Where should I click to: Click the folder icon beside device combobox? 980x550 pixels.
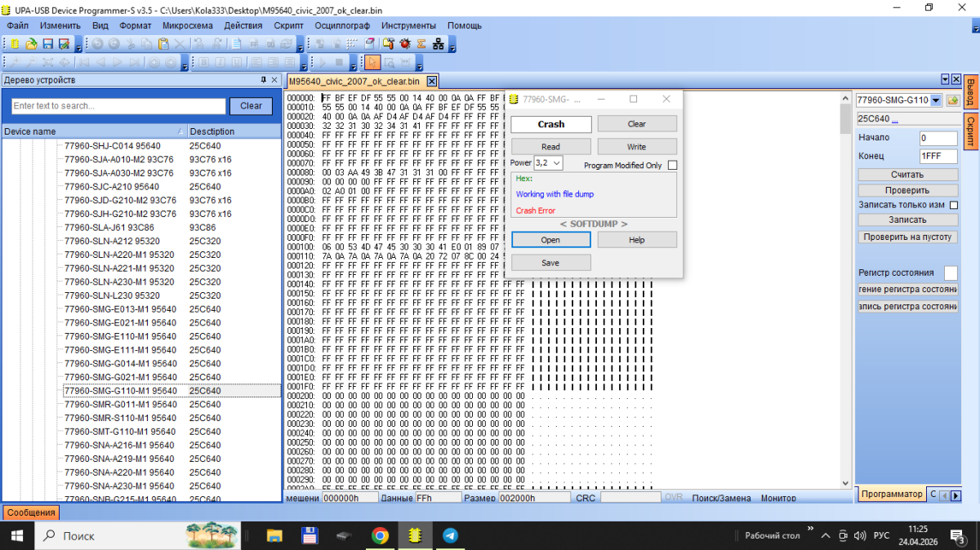click(x=952, y=100)
